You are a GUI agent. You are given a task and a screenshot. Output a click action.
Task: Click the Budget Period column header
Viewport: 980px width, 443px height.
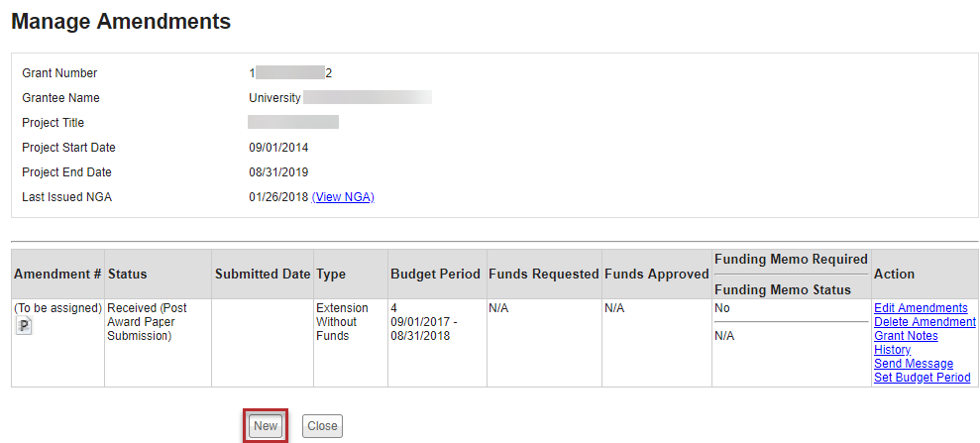click(435, 274)
